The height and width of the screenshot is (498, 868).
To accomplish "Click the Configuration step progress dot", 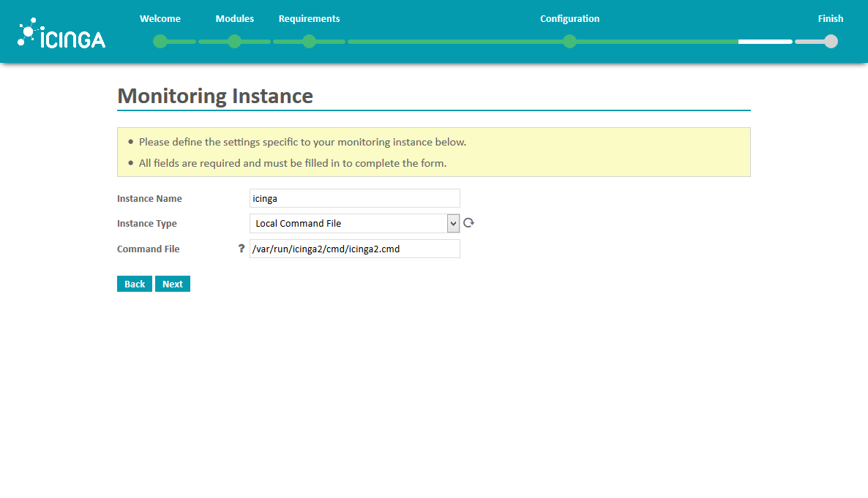I will 569,42.
